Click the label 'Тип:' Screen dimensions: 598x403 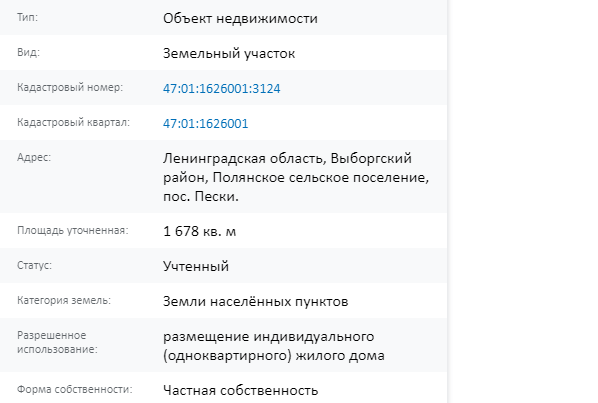[x=27, y=18]
